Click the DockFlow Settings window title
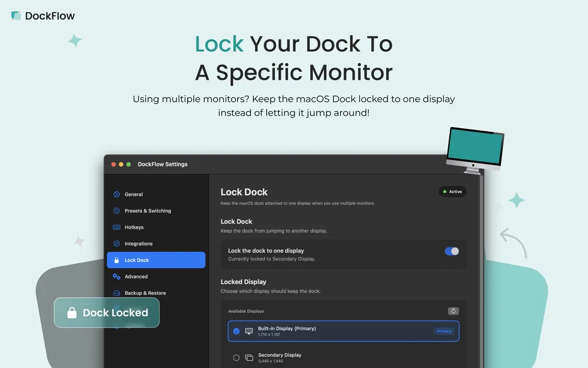This screenshot has height=368, width=588. click(x=163, y=164)
